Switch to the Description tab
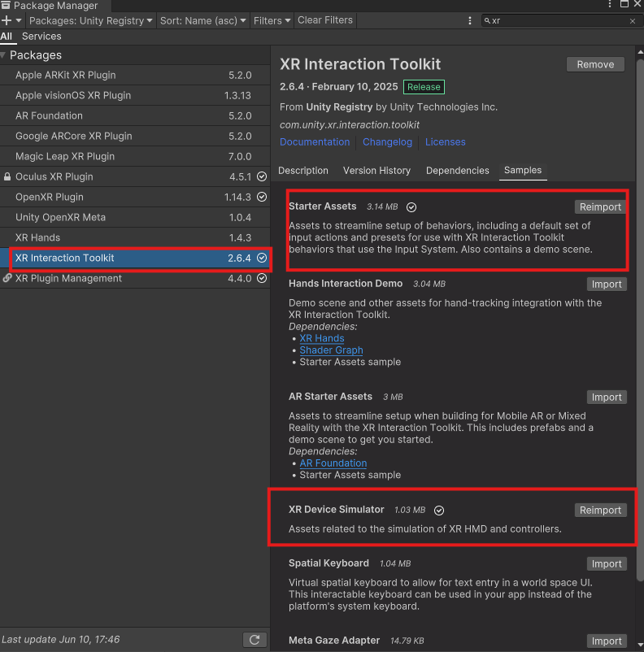 point(302,171)
